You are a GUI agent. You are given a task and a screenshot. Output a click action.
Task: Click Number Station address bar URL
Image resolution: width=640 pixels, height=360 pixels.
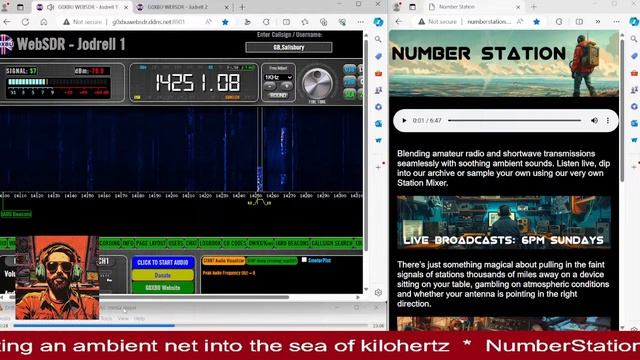pyautogui.click(x=489, y=22)
